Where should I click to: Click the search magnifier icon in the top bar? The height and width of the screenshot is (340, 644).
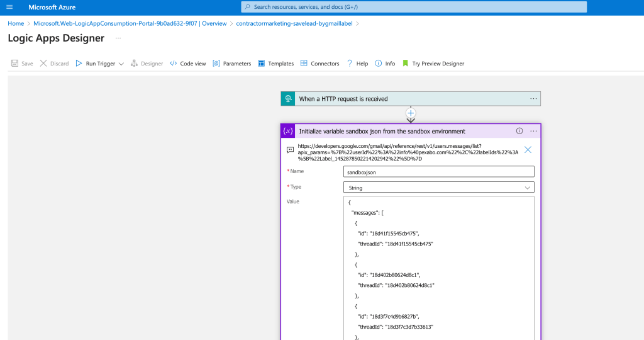[x=248, y=7]
